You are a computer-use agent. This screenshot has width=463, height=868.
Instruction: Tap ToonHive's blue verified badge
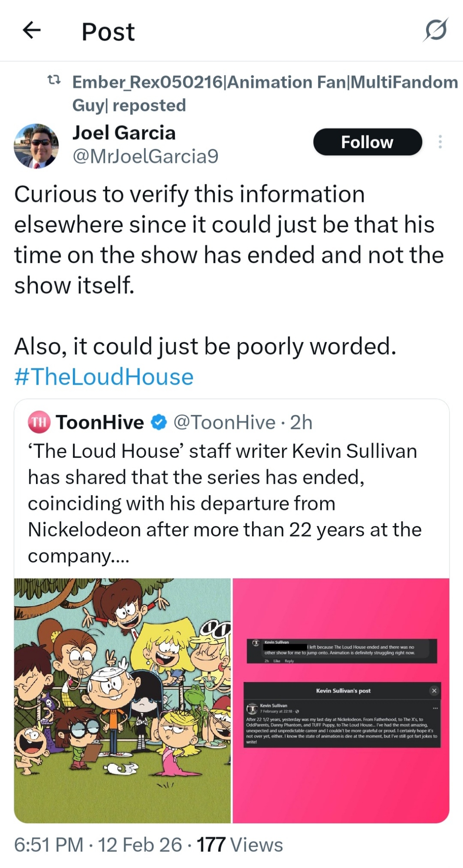coord(159,422)
